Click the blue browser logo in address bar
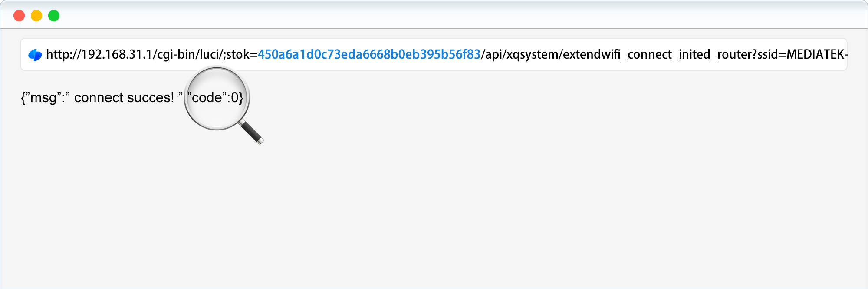Viewport: 868px width, 289px height. coord(35,55)
